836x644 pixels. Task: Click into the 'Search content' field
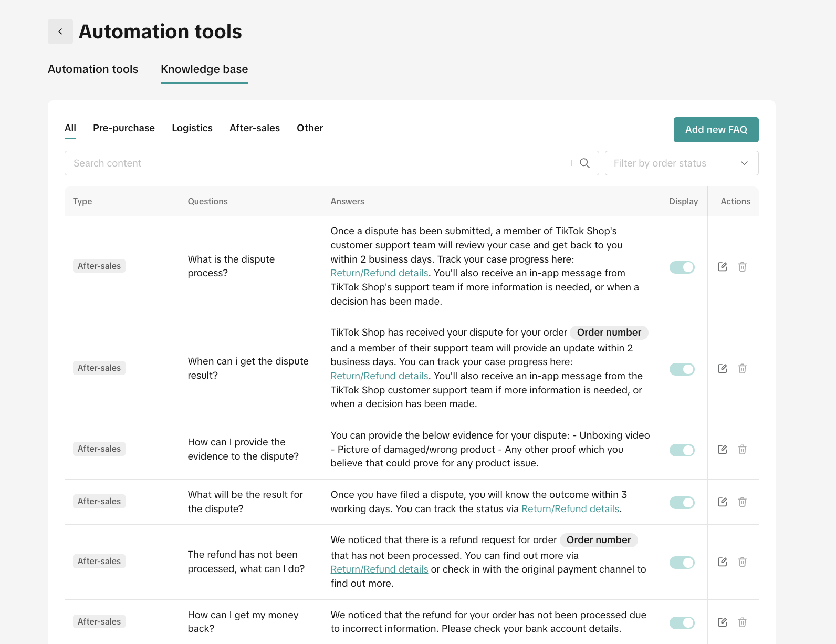(315, 163)
